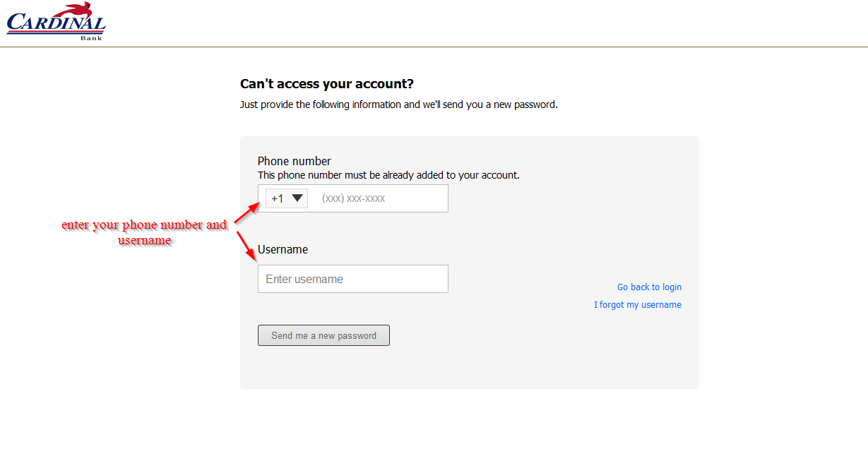
Task: Click the lower red arrow pointing to Username
Action: click(246, 245)
